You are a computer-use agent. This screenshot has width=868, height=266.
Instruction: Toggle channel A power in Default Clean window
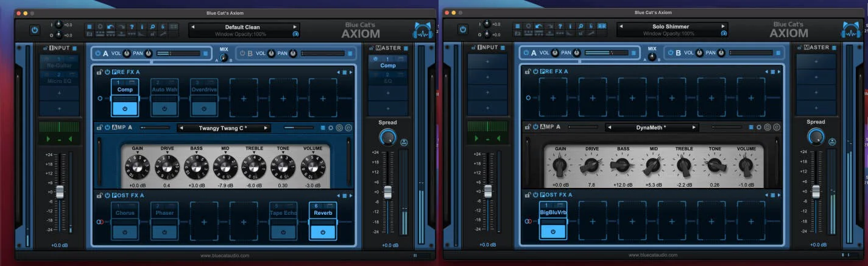(98, 53)
